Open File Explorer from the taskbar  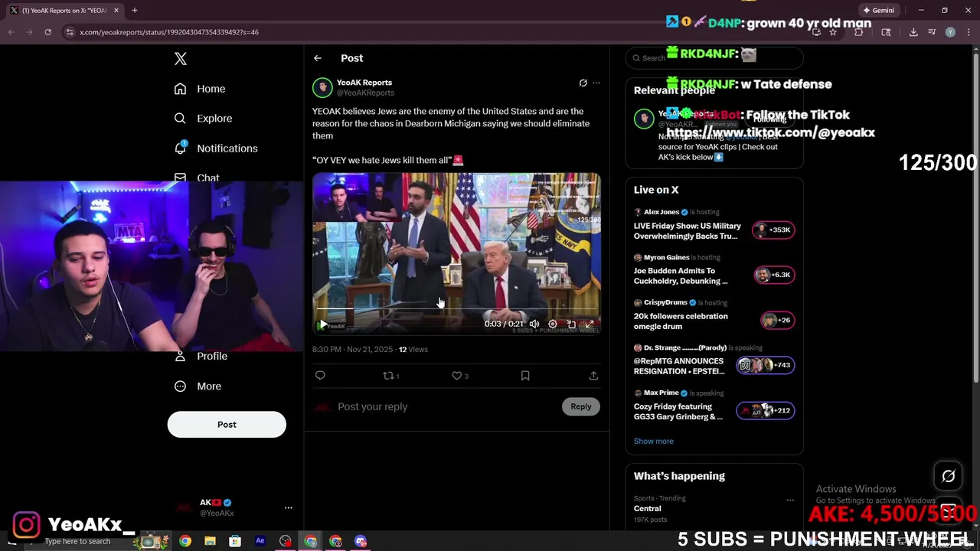210,541
